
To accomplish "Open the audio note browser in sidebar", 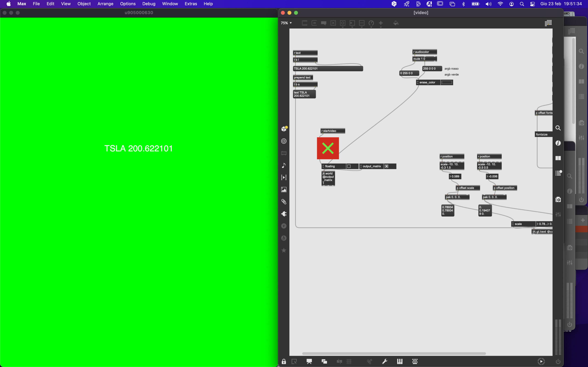I will coord(284,165).
